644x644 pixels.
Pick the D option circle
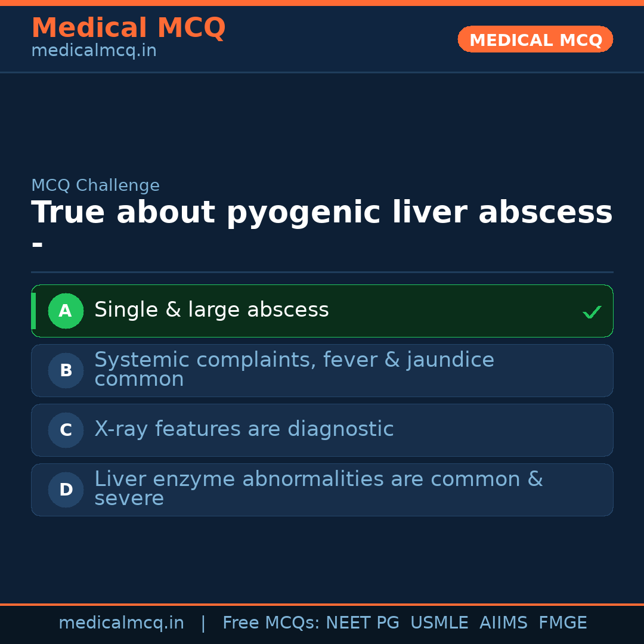(66, 490)
